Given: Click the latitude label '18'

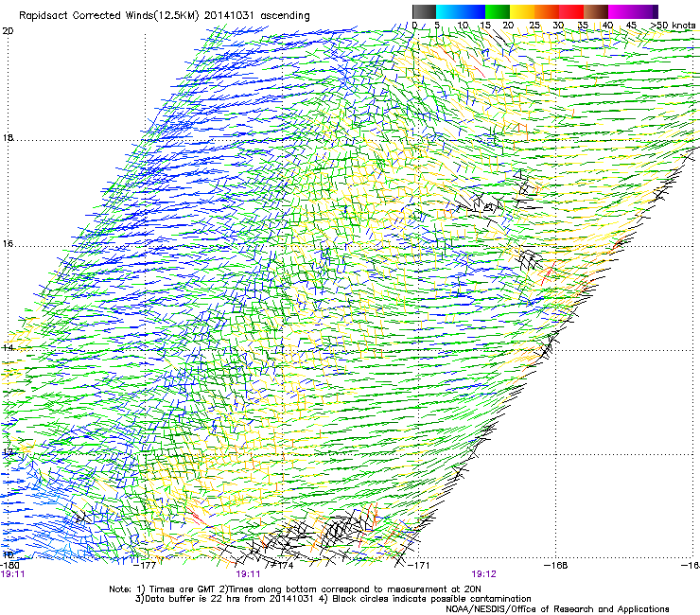Looking at the screenshot, I should tap(8, 137).
